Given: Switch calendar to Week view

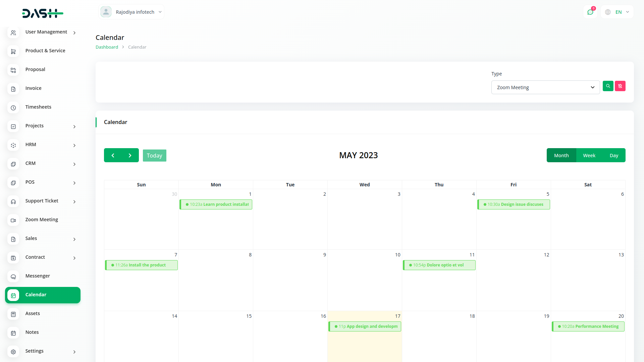Looking at the screenshot, I should pos(589,156).
